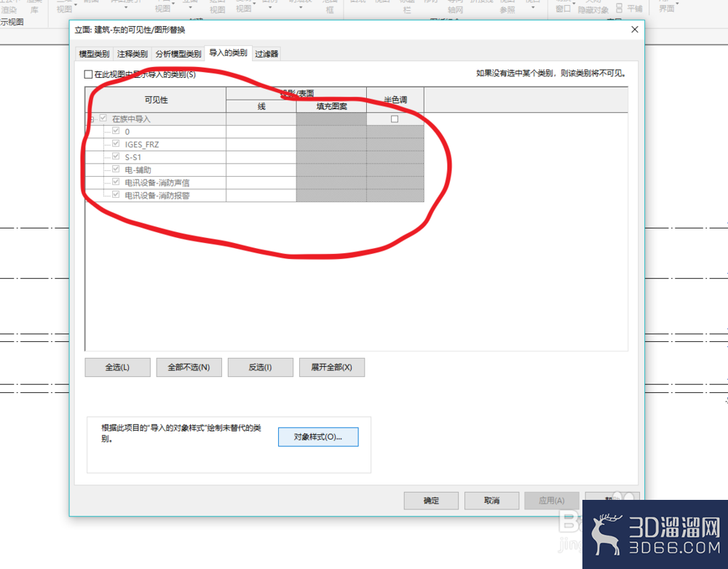Screen dimensions: 728x569
Task: Toggle the 电讯设备-消防声信 checkbox
Action: point(116,182)
